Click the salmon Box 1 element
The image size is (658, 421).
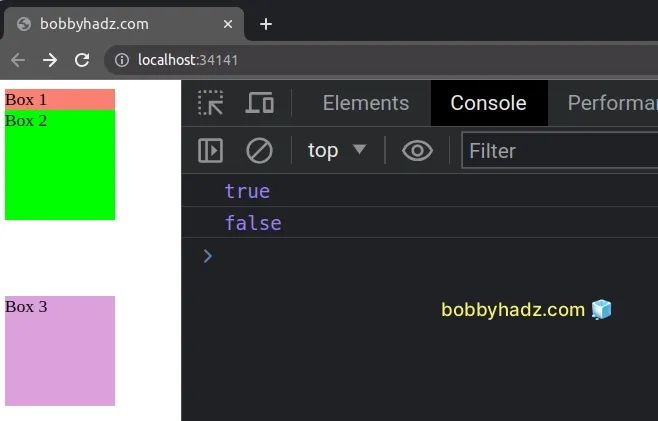[60, 99]
